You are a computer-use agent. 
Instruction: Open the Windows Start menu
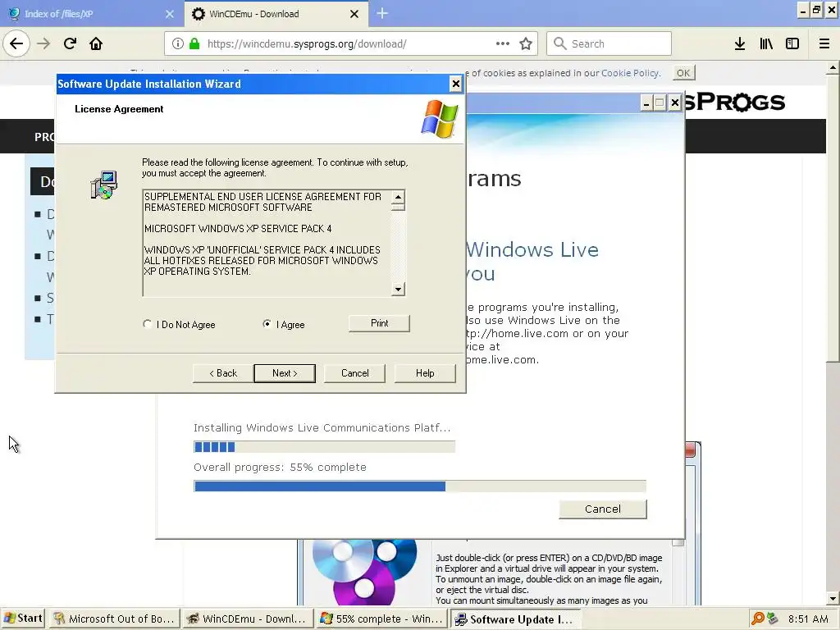click(x=23, y=619)
